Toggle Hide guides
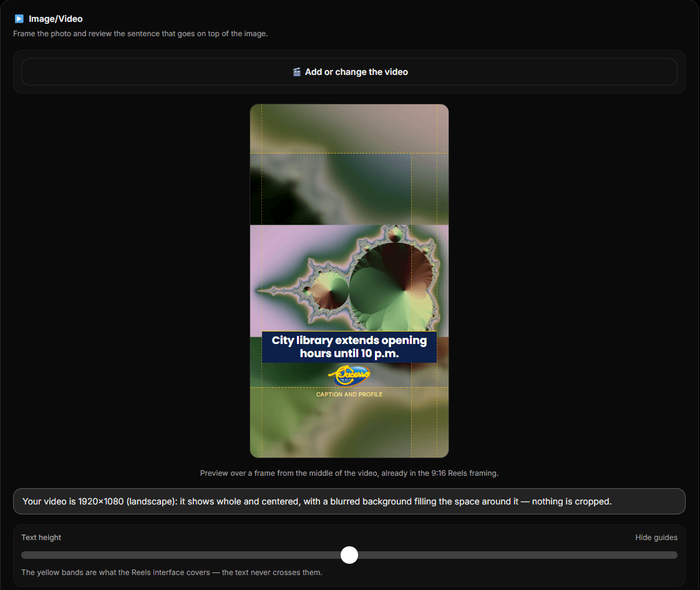700x590 pixels. (x=656, y=538)
